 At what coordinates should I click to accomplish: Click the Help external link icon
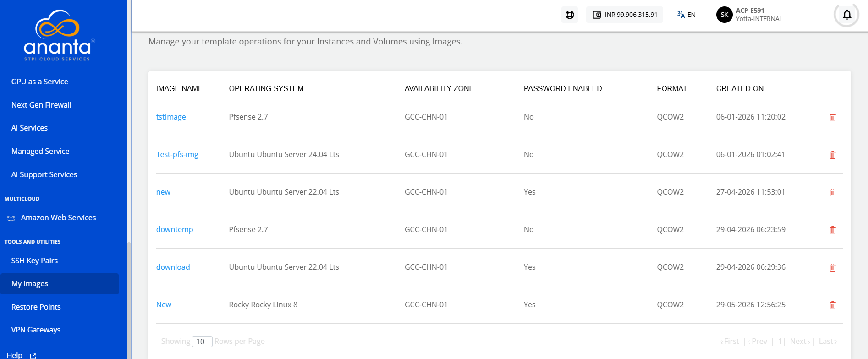point(33,355)
